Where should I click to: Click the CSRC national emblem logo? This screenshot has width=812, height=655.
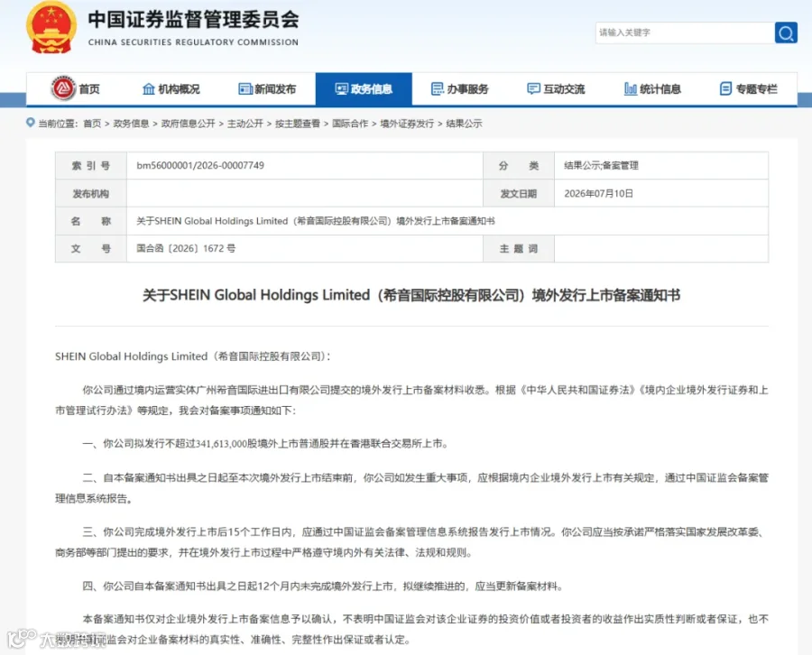tap(51, 28)
